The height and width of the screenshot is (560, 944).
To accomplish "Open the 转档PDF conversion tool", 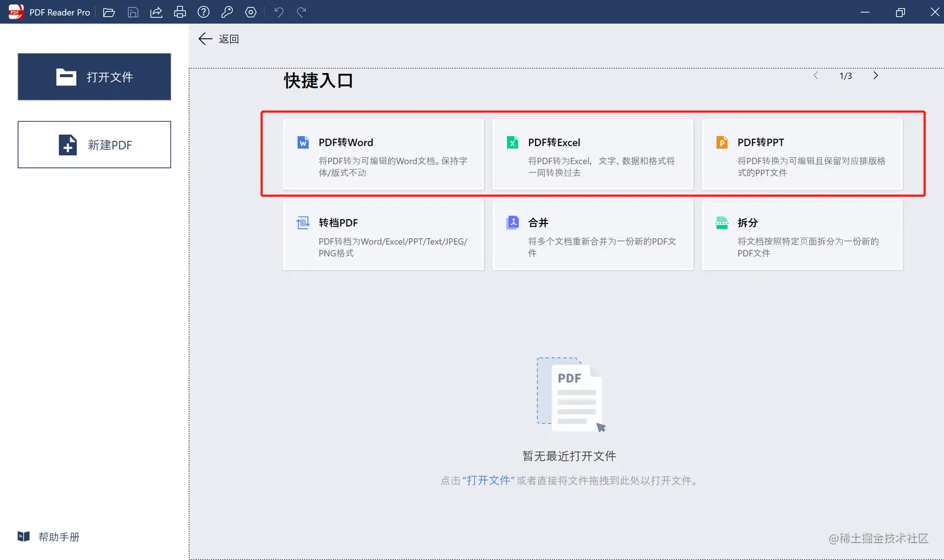I will pyautogui.click(x=383, y=235).
